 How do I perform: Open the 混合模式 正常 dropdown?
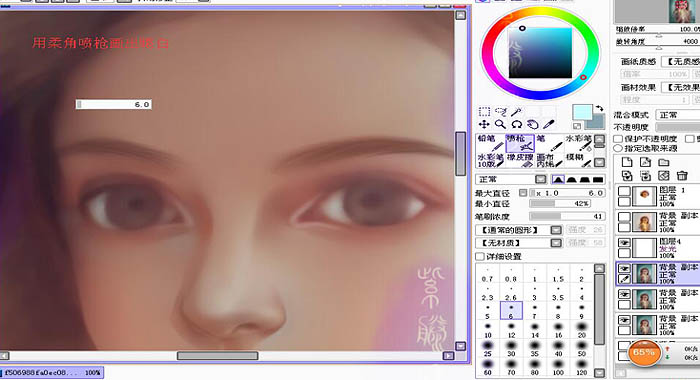tap(678, 115)
